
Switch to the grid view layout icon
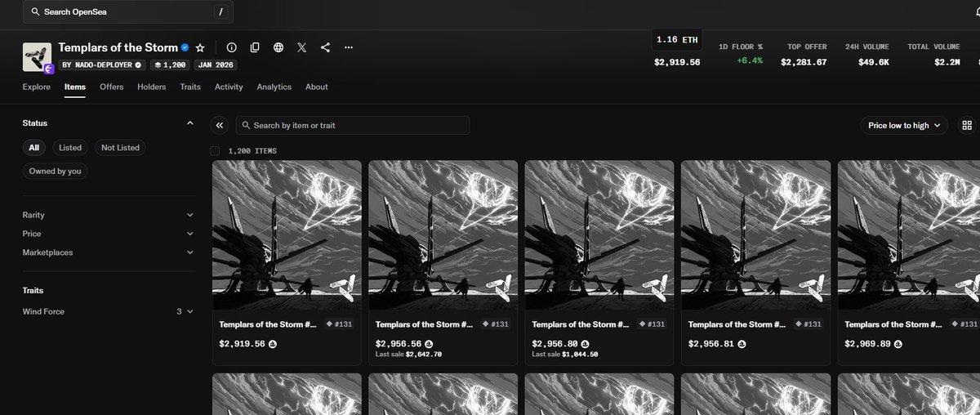pos(968,125)
